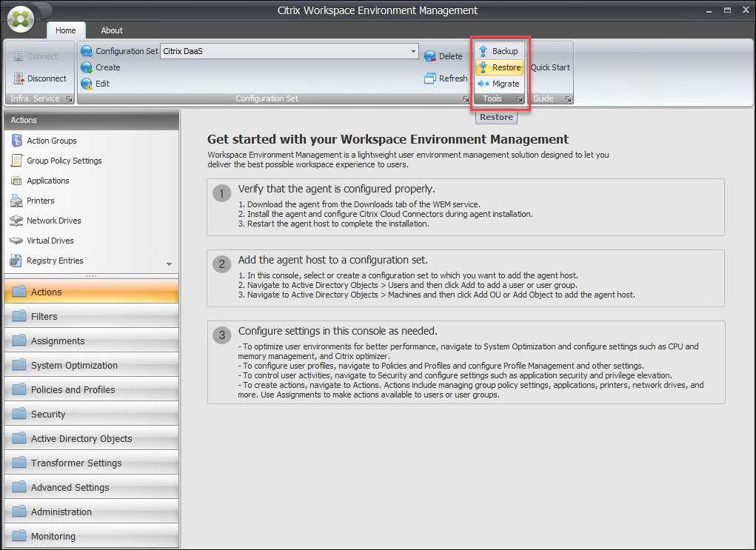Image resolution: width=756 pixels, height=550 pixels.
Task: Click the Migrate arrows icon
Action: coord(483,84)
